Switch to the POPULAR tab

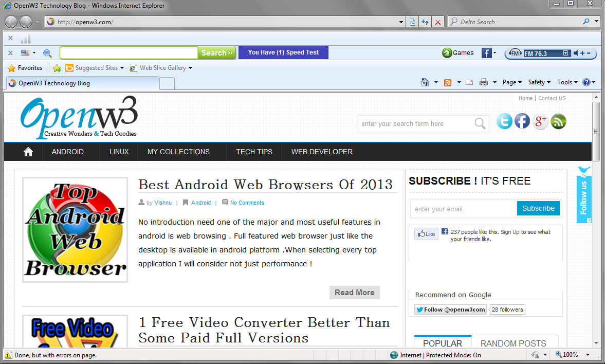pos(443,343)
